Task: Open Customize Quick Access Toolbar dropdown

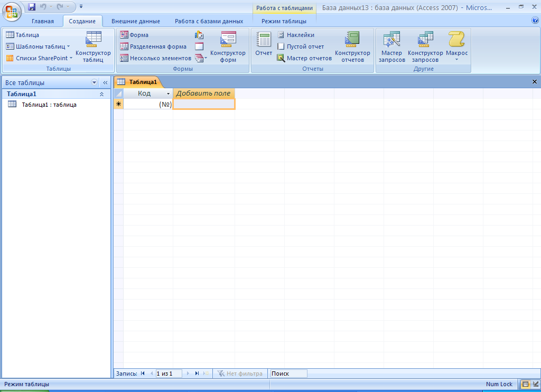Action: (81, 6)
